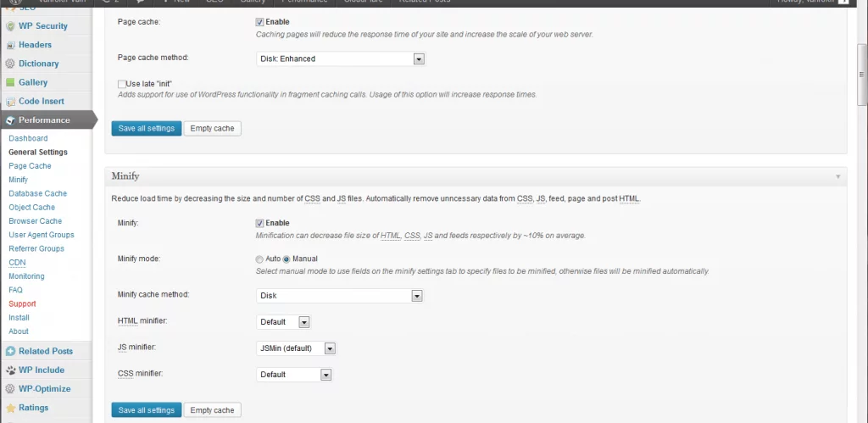Click the Ratings star icon
The width and height of the screenshot is (868, 423).
click(x=10, y=408)
